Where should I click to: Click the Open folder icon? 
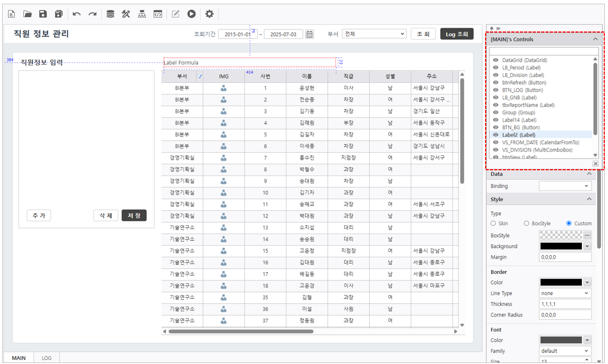pyautogui.click(x=27, y=14)
